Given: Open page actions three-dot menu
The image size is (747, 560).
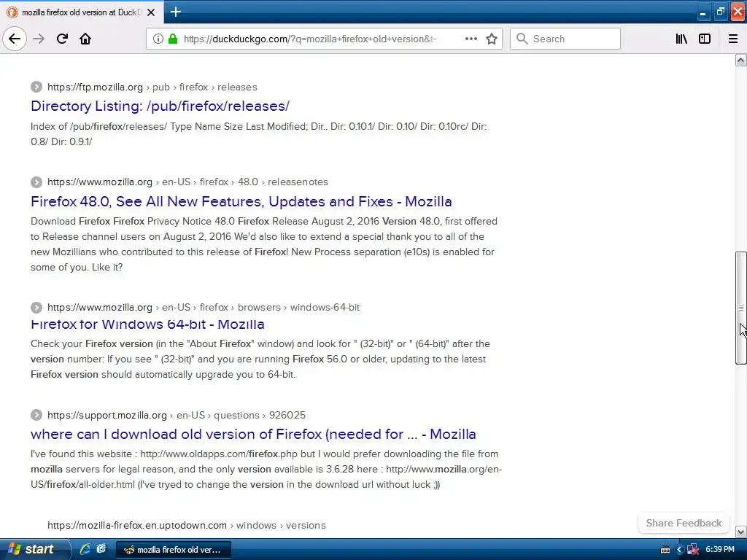Looking at the screenshot, I should pyautogui.click(x=471, y=39).
